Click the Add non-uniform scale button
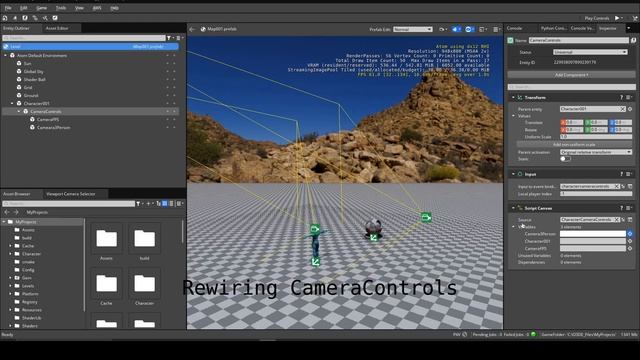Screen dimensions: 640x360 pos(574,144)
